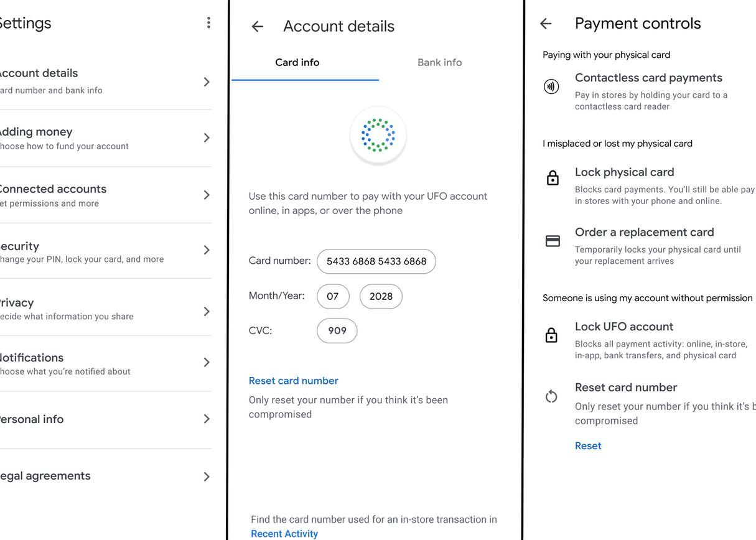Click the Order a replacement card icon
The image size is (756, 540).
(553, 241)
